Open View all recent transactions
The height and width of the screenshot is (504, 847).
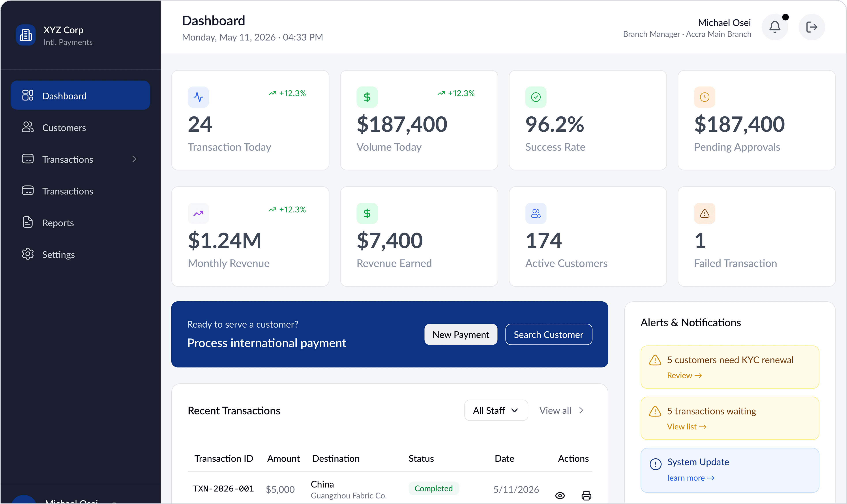tap(561, 410)
